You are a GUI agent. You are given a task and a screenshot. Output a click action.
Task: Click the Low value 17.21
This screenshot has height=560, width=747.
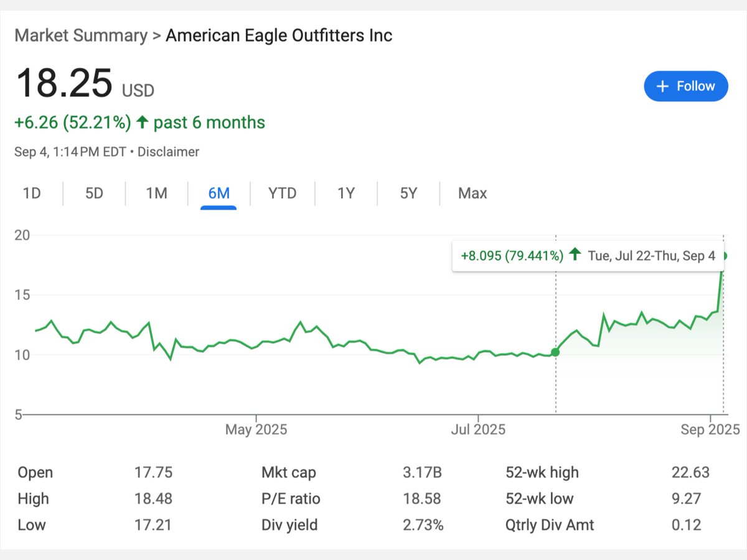(153, 525)
